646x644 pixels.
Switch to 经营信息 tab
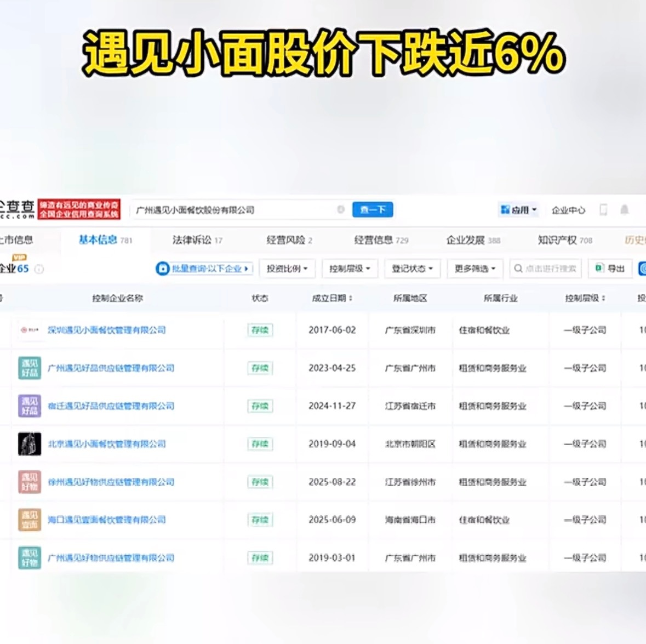pos(381,240)
